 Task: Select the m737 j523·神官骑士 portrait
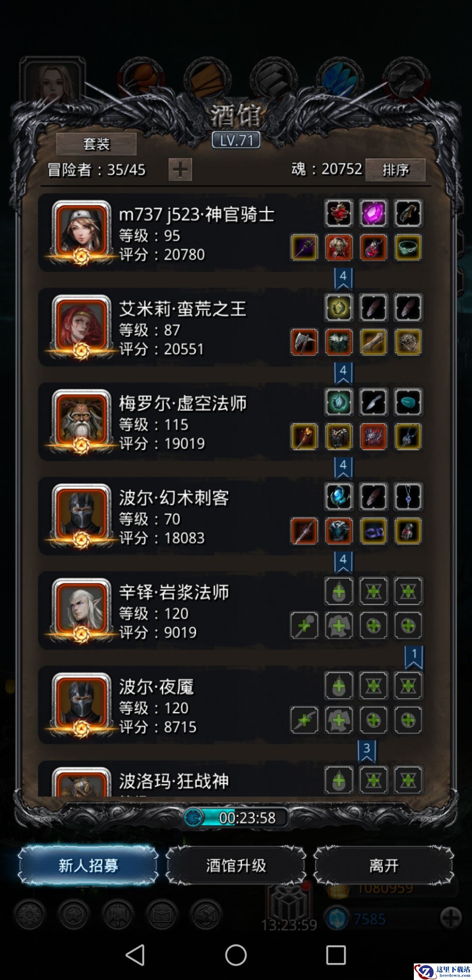pyautogui.click(x=81, y=232)
